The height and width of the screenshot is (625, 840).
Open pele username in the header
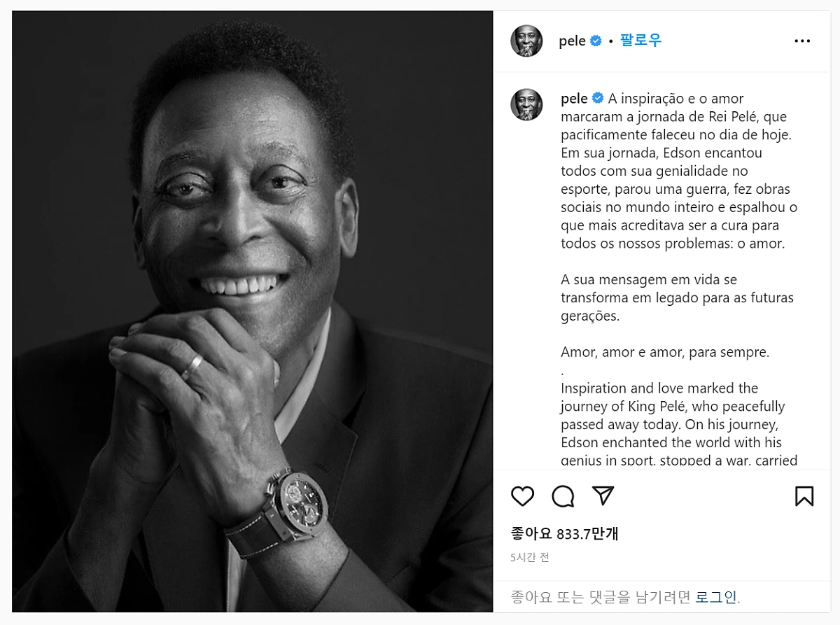click(572, 41)
